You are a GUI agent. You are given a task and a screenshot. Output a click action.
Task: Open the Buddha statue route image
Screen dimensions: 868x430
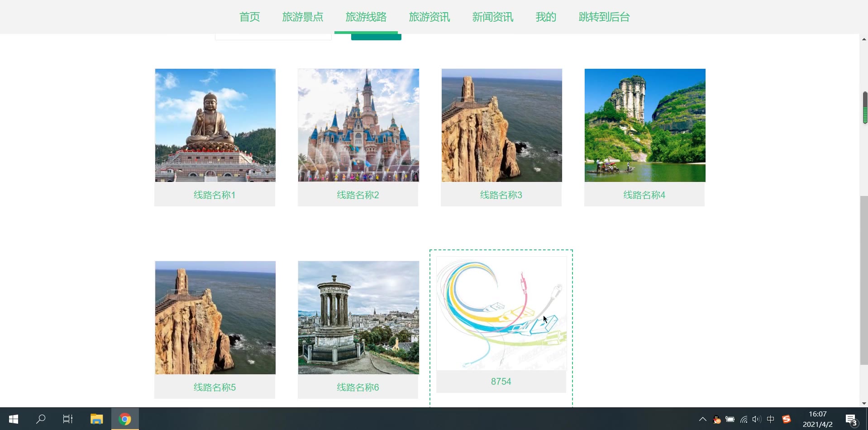point(215,125)
